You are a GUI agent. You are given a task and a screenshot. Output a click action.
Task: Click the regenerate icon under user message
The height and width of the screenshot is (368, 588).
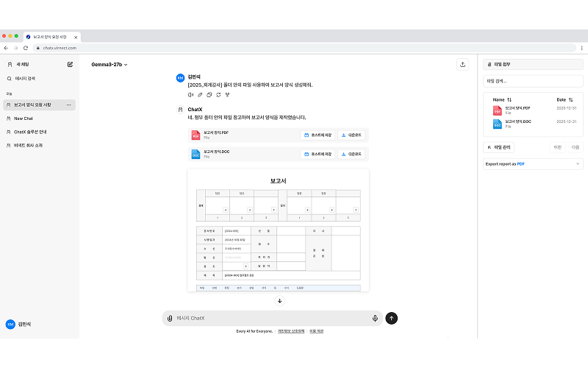point(218,94)
